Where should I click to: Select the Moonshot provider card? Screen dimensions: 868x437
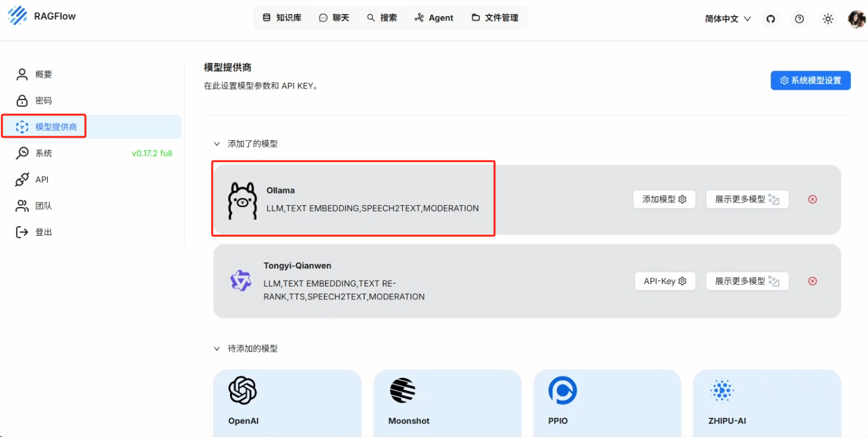[447, 403]
